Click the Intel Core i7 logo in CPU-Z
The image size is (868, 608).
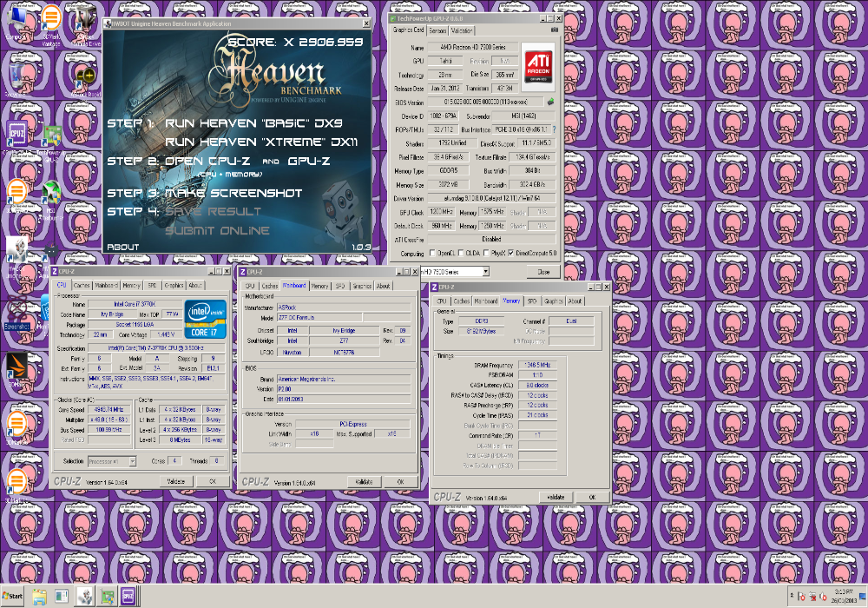[206, 319]
